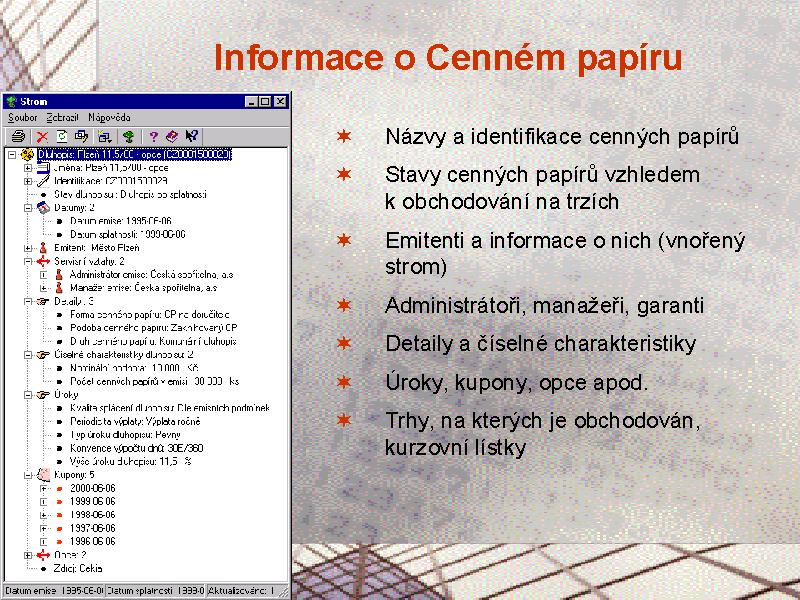Click the Aktualizováno status bar field
Screen dimensions: 800x600
(x=241, y=591)
